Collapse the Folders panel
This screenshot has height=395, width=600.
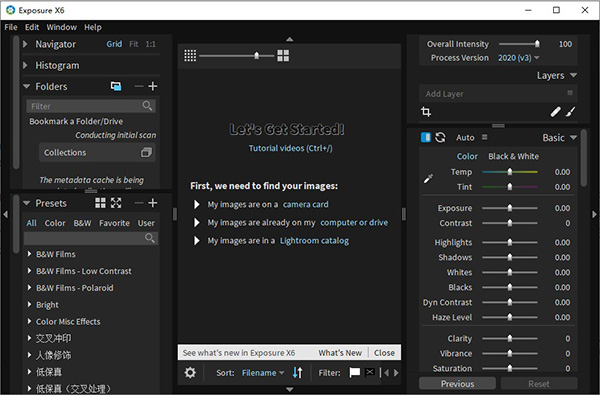[x=26, y=87]
